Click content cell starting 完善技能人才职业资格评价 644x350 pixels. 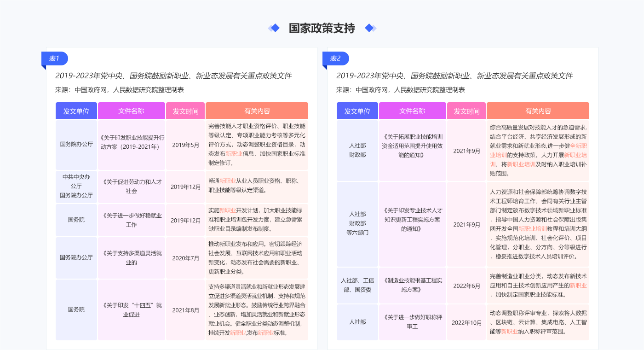point(257,145)
